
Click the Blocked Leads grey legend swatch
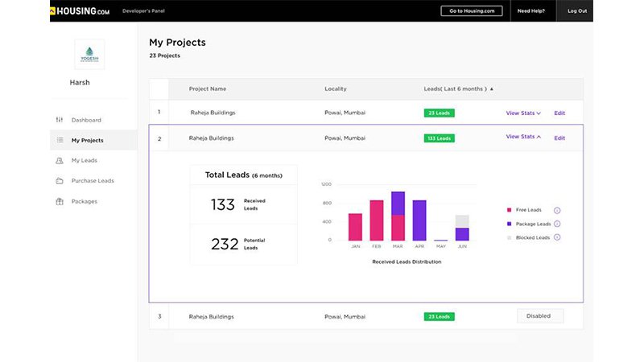coord(510,237)
